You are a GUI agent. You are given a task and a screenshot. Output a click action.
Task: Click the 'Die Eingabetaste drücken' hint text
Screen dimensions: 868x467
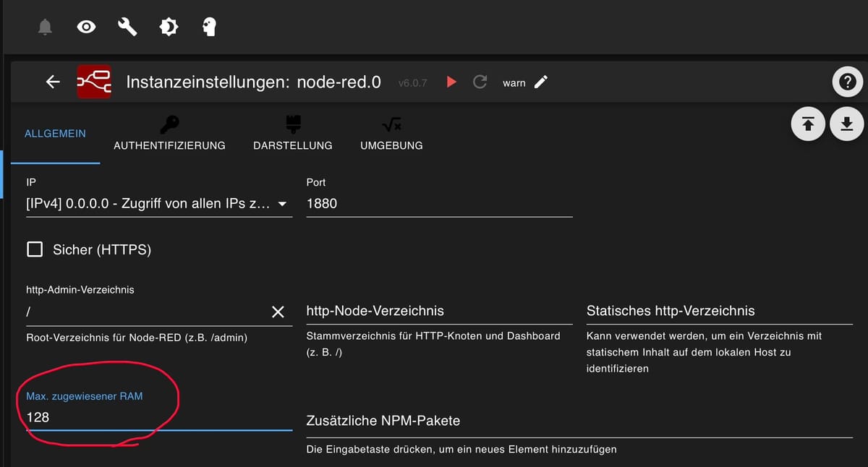click(x=461, y=450)
